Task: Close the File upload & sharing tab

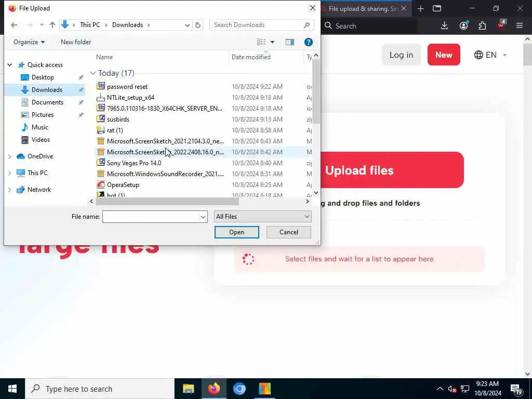Action: [403, 8]
